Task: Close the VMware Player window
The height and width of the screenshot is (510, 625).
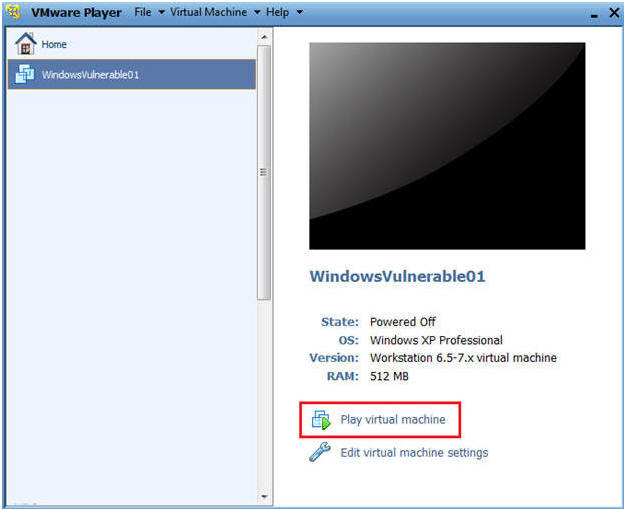Action: (614, 13)
